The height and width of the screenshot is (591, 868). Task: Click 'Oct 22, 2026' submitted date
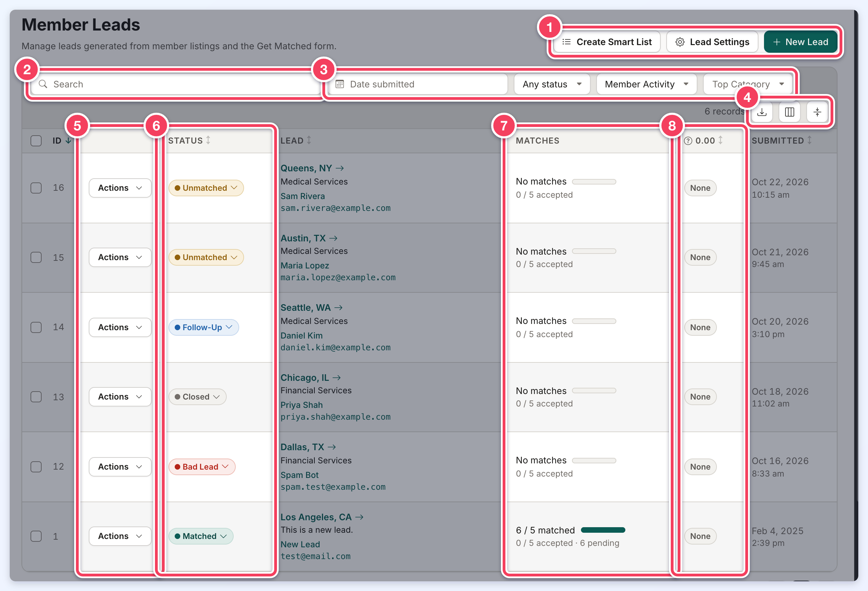(x=780, y=182)
